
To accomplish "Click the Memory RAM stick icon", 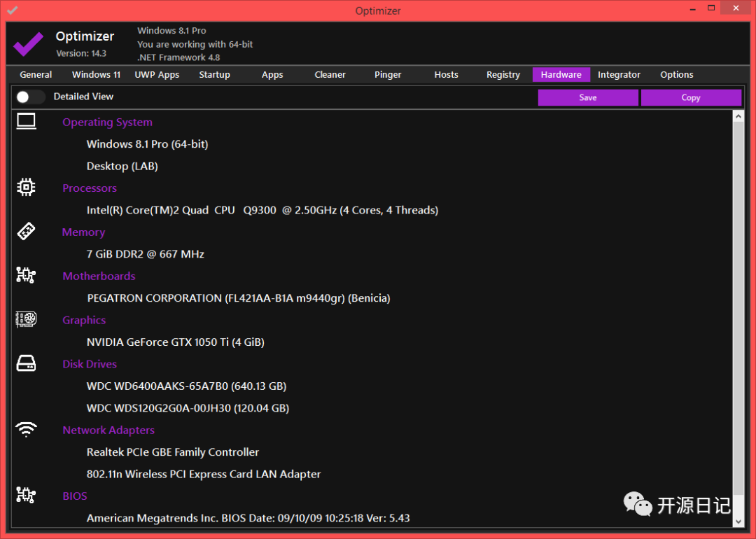I will tap(26, 232).
